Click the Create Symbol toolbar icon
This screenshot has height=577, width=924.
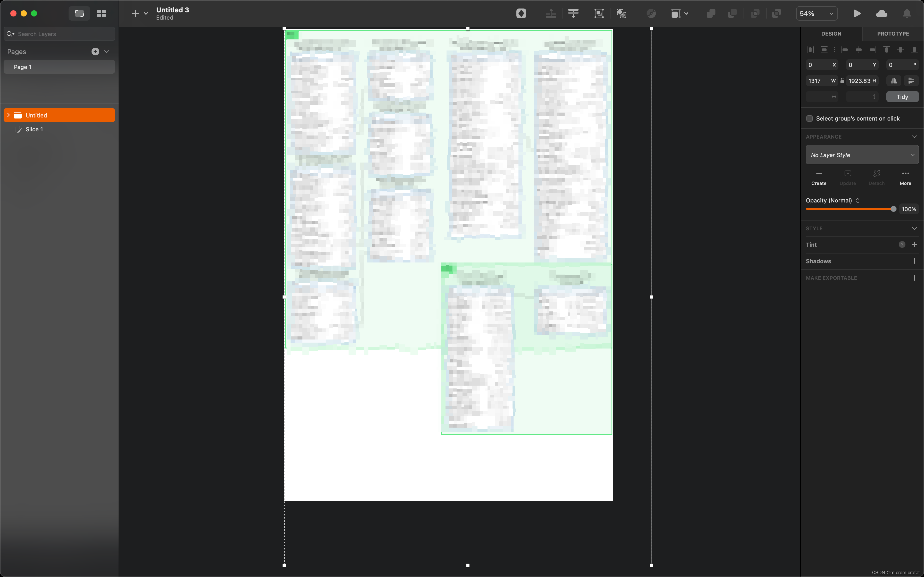(x=521, y=14)
